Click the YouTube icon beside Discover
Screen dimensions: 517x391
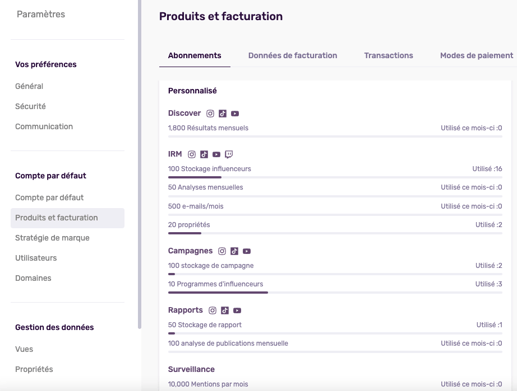point(235,114)
